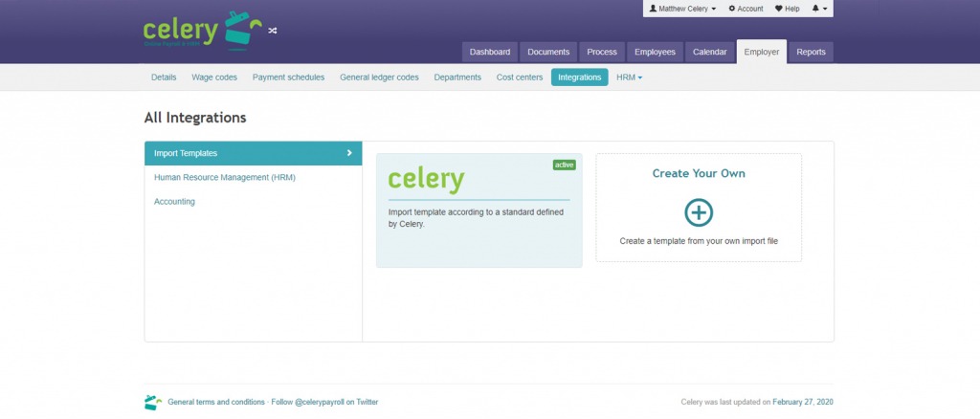Open the Reports tab
The width and height of the screenshot is (980, 419).
click(811, 52)
